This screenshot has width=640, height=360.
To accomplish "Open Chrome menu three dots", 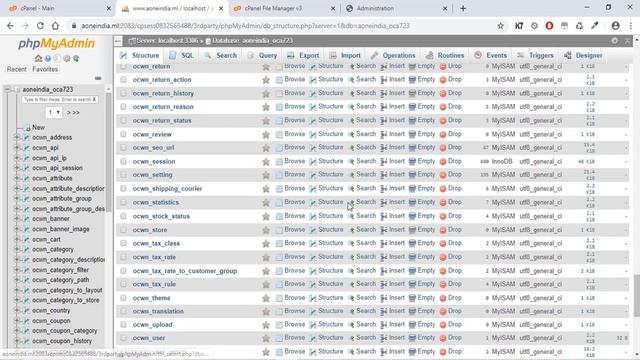I will click(631, 26).
